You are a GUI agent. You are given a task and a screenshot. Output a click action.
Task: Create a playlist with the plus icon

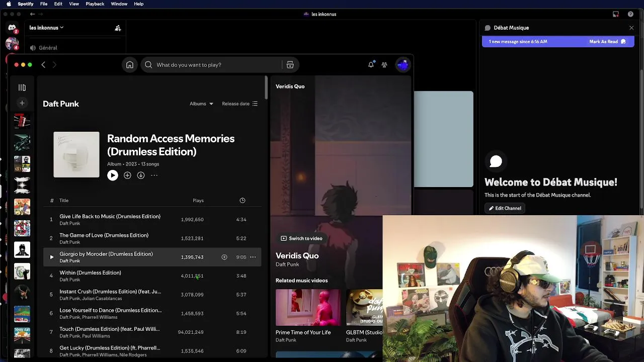(x=22, y=103)
